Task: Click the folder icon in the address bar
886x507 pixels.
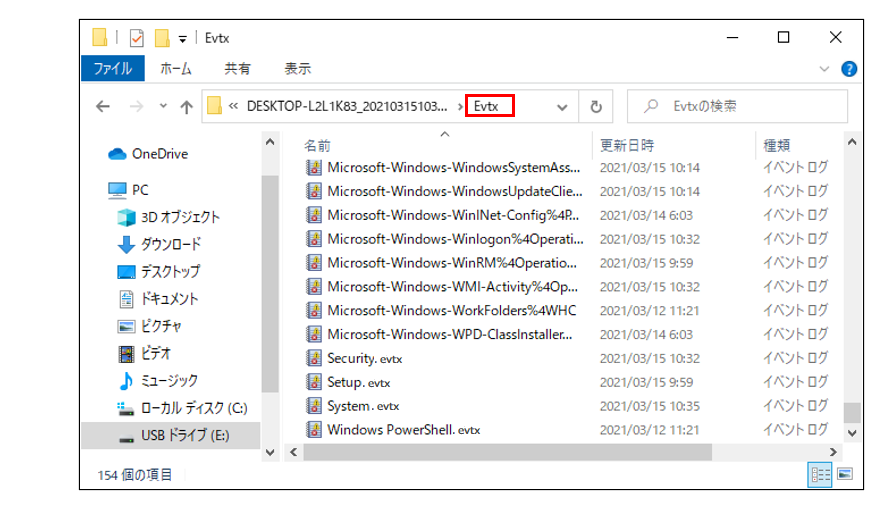Action: tap(214, 106)
